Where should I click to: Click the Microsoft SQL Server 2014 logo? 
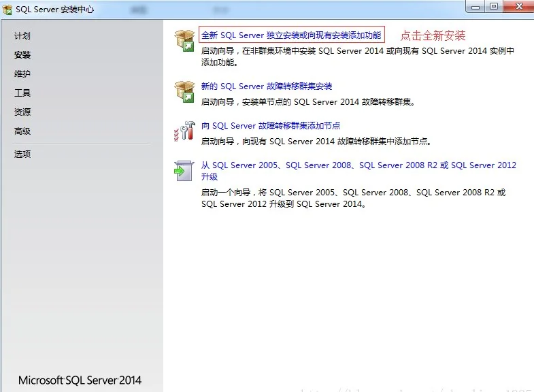pos(80,380)
